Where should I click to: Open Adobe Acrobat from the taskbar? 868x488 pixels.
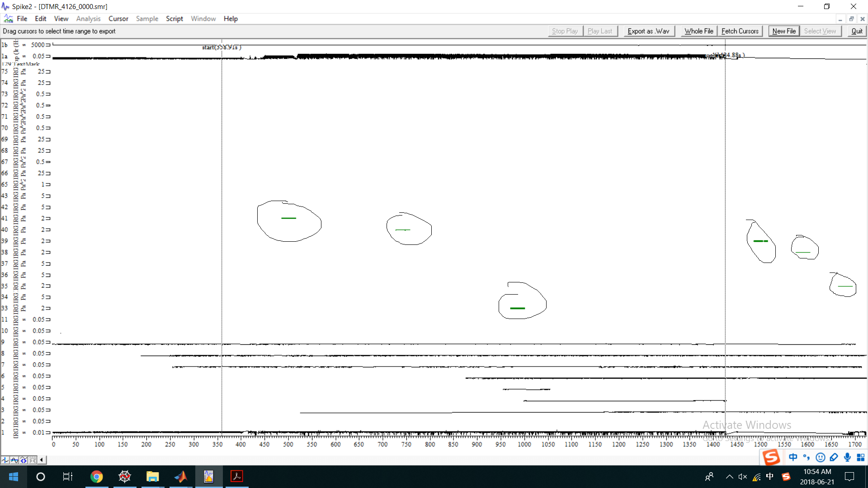tap(236, 476)
